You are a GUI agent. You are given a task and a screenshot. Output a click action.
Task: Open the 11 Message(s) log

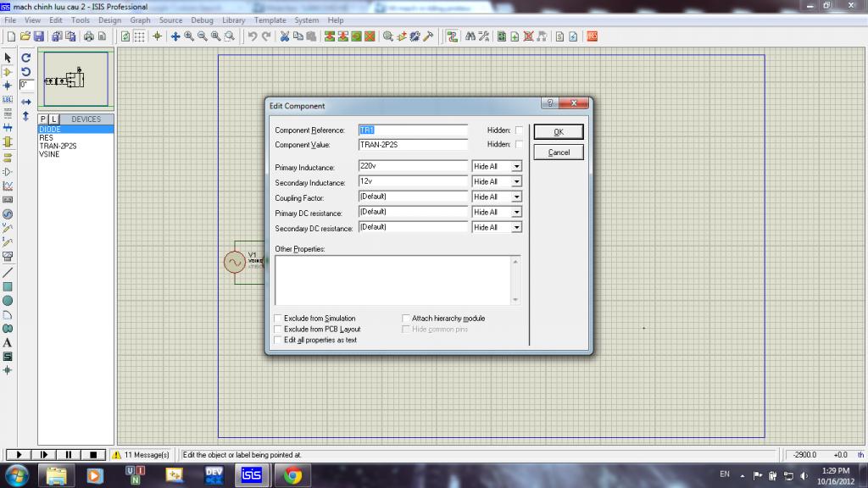(142, 455)
